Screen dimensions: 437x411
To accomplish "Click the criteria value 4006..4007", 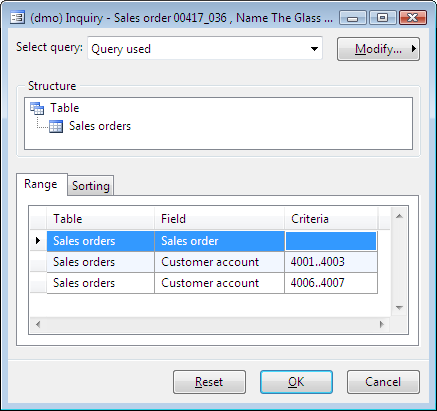I will tap(317, 283).
